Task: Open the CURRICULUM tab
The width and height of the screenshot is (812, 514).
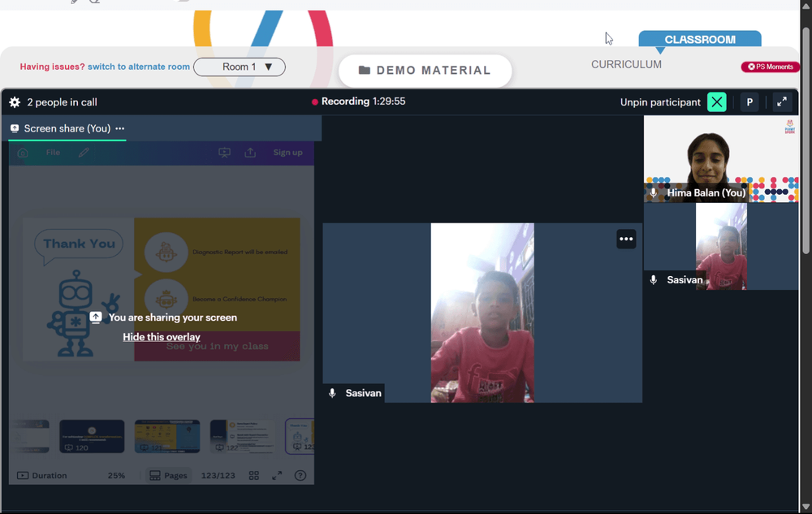Action: coord(626,64)
